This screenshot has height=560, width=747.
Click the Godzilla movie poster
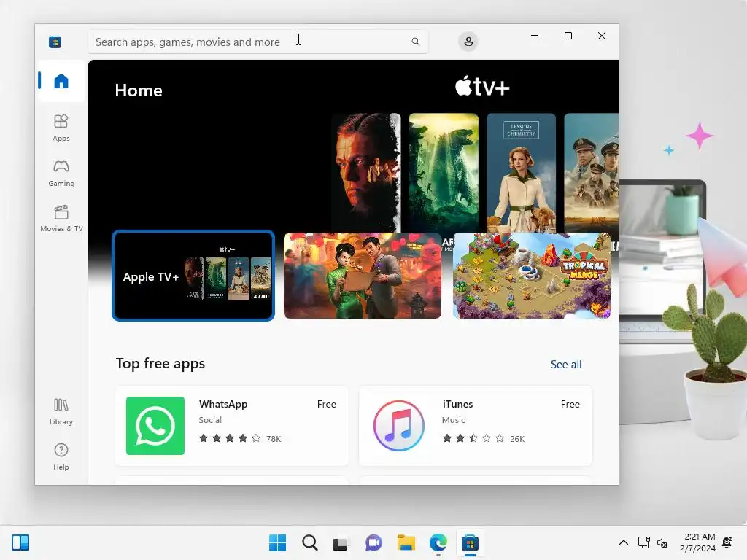point(444,172)
